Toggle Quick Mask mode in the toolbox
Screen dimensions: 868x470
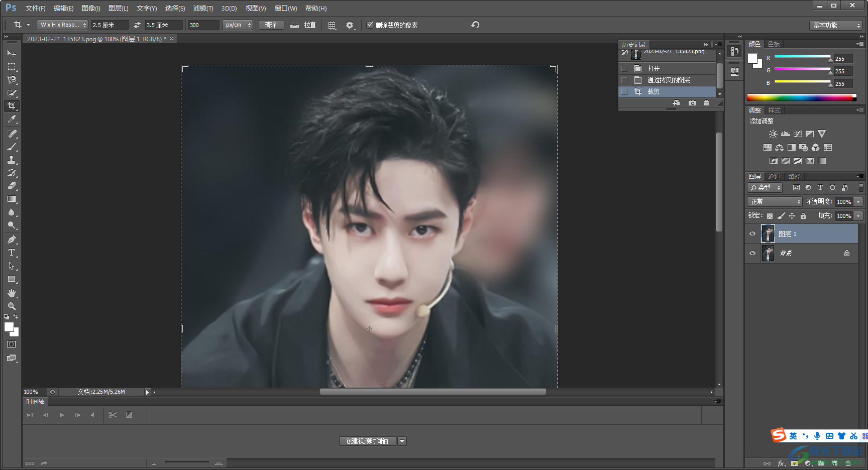tap(12, 344)
